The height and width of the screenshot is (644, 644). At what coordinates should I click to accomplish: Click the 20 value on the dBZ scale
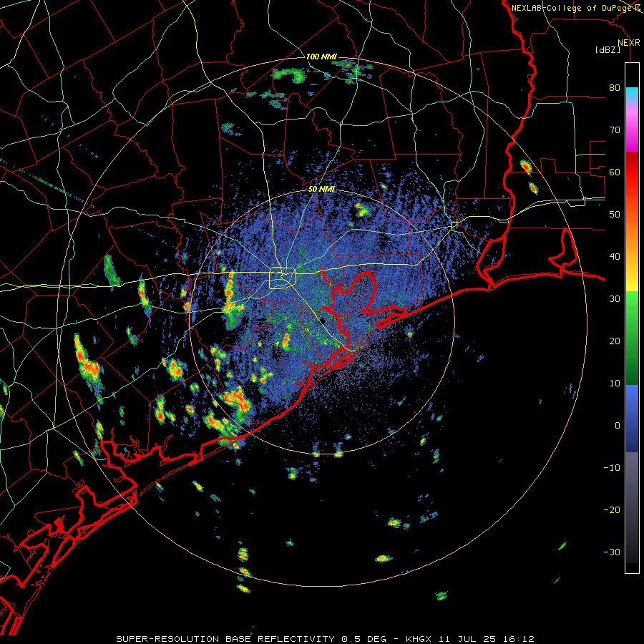point(615,341)
